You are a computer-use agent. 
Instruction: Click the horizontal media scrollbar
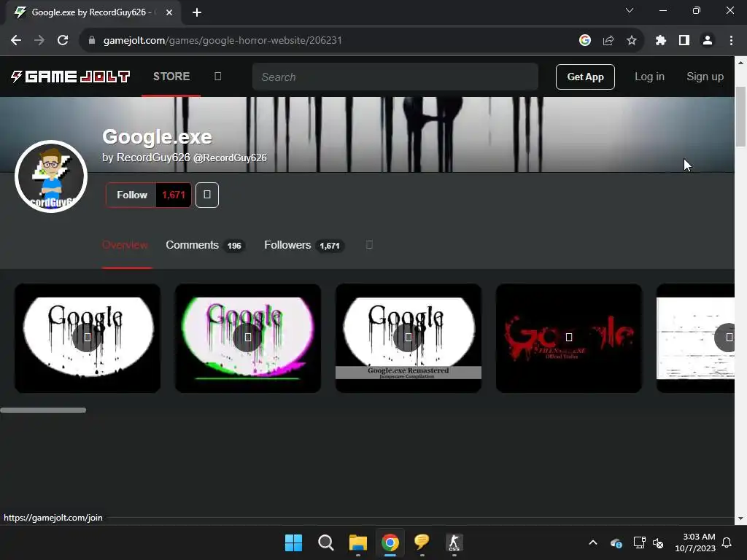point(43,410)
